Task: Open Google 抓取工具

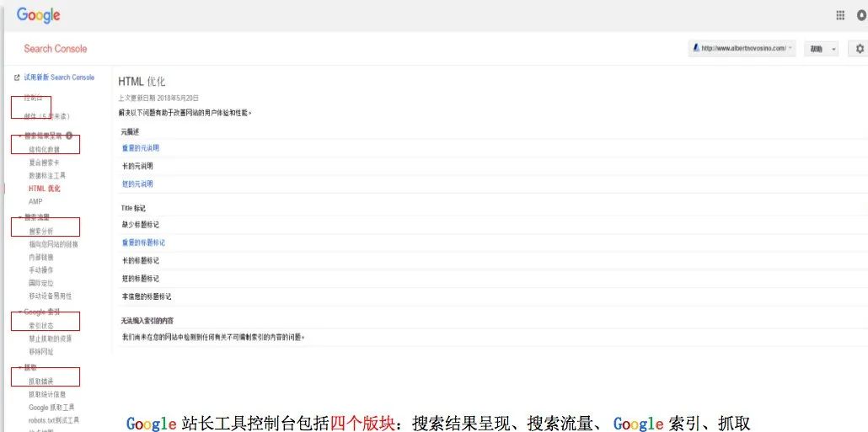Action: tap(51, 408)
